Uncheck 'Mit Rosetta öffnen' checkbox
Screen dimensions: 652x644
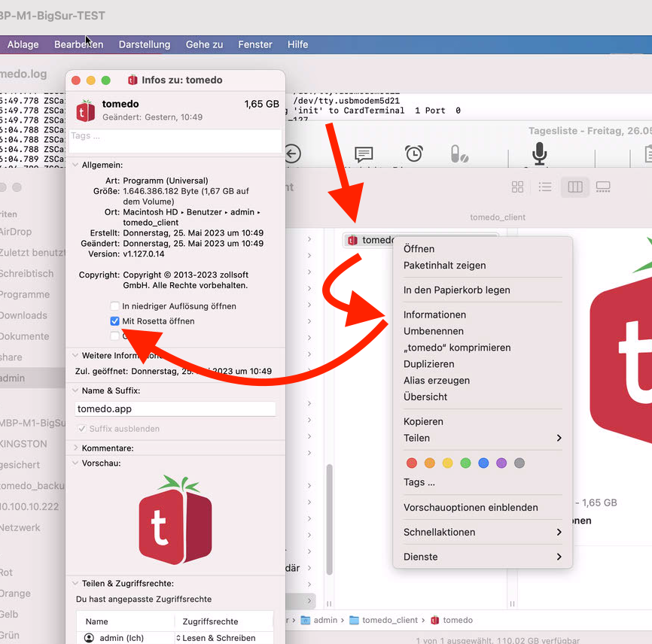(x=114, y=321)
